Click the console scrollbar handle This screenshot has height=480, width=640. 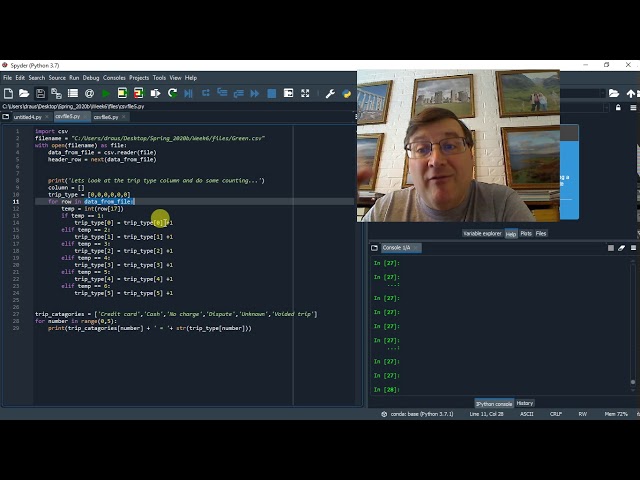(x=633, y=382)
